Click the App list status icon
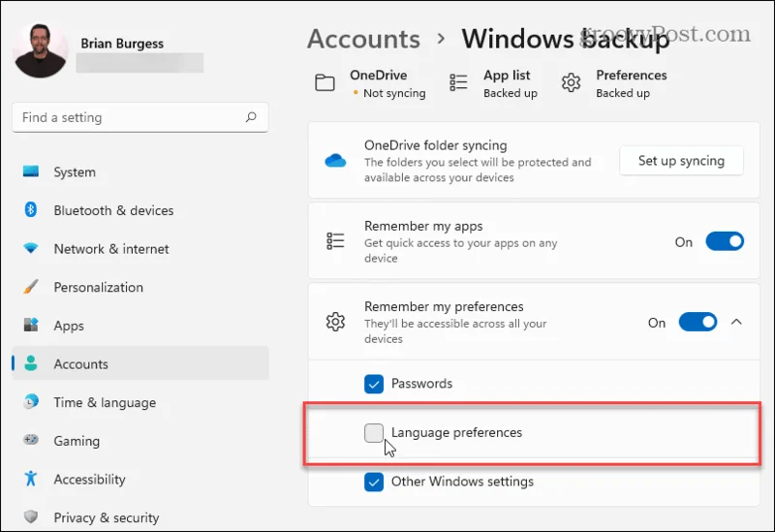The width and height of the screenshot is (775, 532). [x=458, y=82]
